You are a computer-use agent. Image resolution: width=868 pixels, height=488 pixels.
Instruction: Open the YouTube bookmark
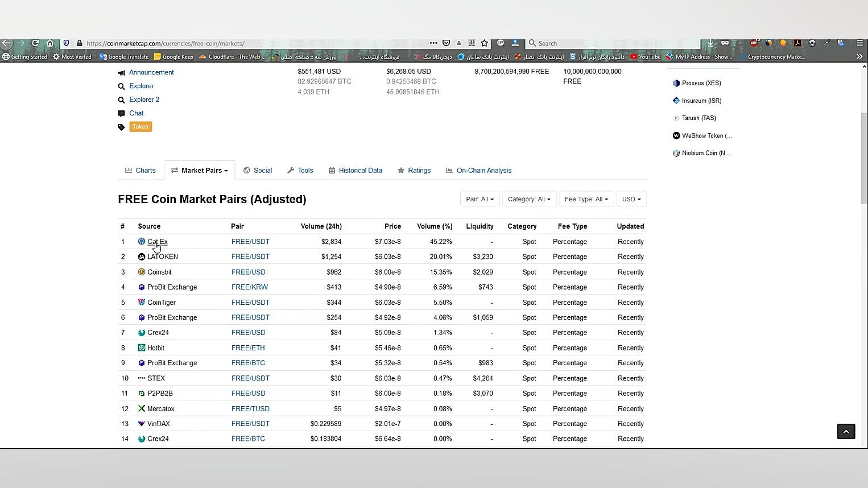[x=646, y=57]
